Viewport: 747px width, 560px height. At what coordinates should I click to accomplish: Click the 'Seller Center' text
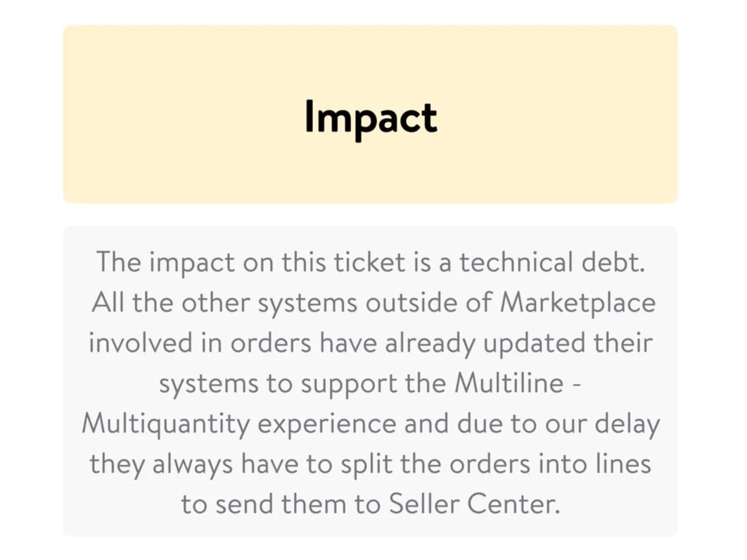click(474, 504)
